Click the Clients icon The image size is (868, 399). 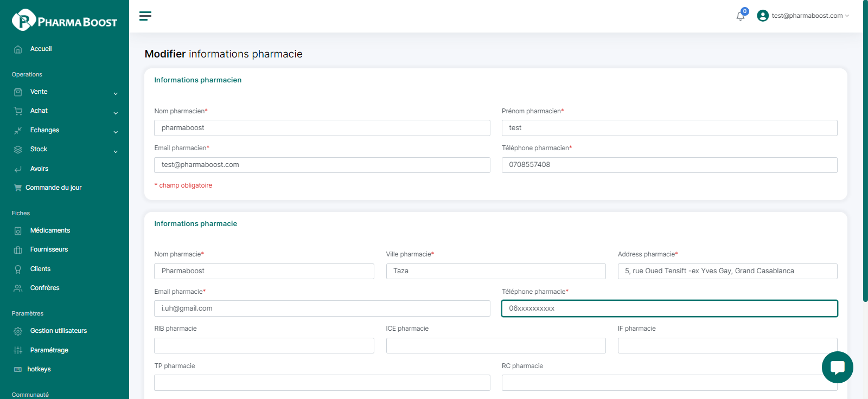tap(18, 269)
